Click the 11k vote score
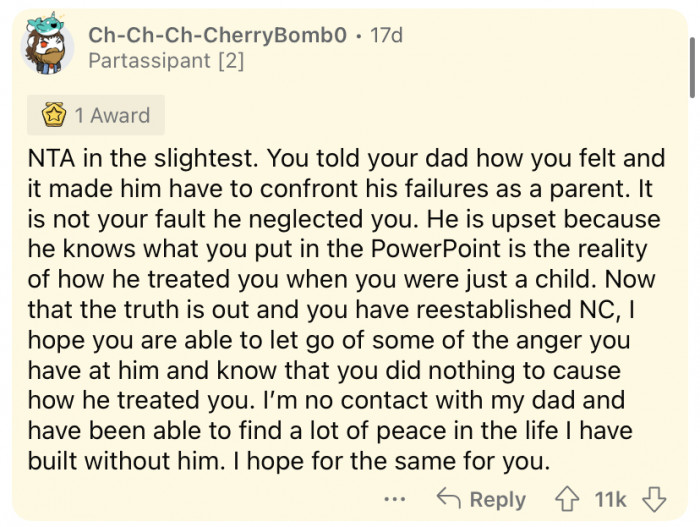This screenshot has width=700, height=527. 610,497
